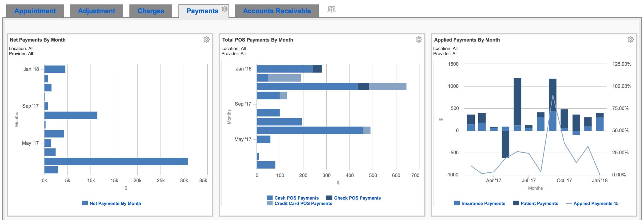Select the Accounts Receivable tab
Image resolution: width=644 pixels, height=220 pixels.
(x=277, y=11)
